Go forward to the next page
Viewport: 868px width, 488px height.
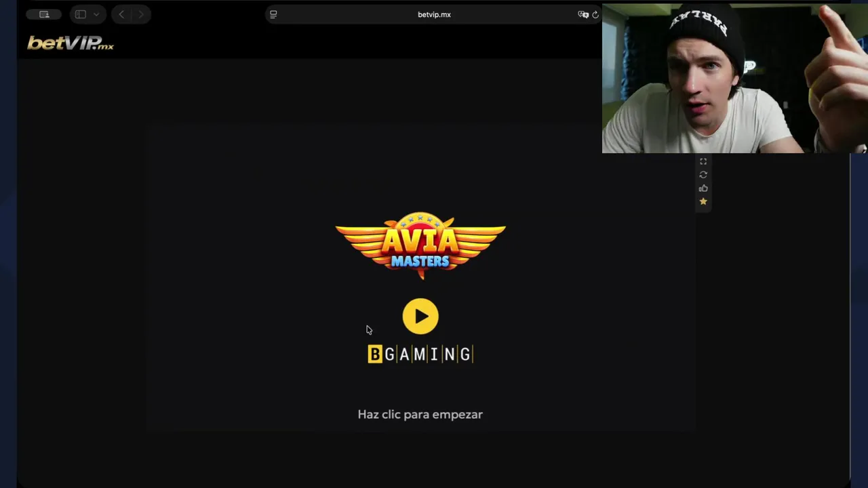[x=141, y=14]
